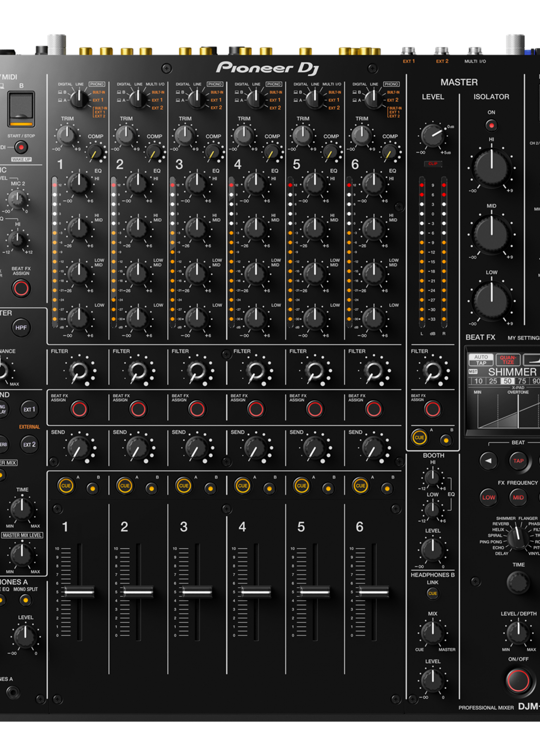Viewport: 540px width, 756px height.
Task: Click the Beat FX ON/OFF button
Action: point(518,680)
